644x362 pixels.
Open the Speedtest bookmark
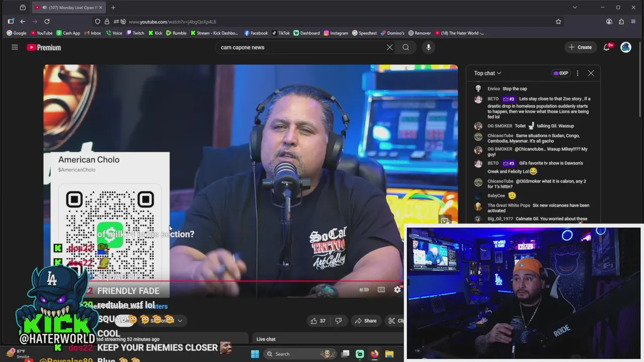point(364,33)
